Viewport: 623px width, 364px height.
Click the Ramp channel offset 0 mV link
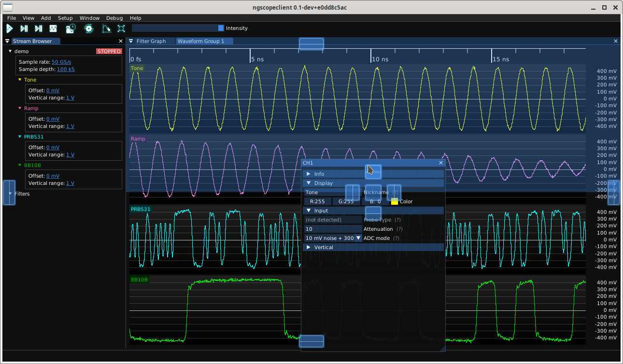click(53, 119)
